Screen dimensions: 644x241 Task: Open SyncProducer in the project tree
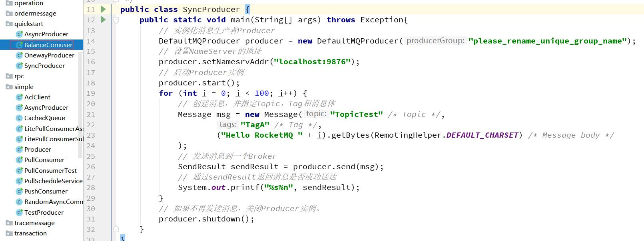click(x=44, y=66)
